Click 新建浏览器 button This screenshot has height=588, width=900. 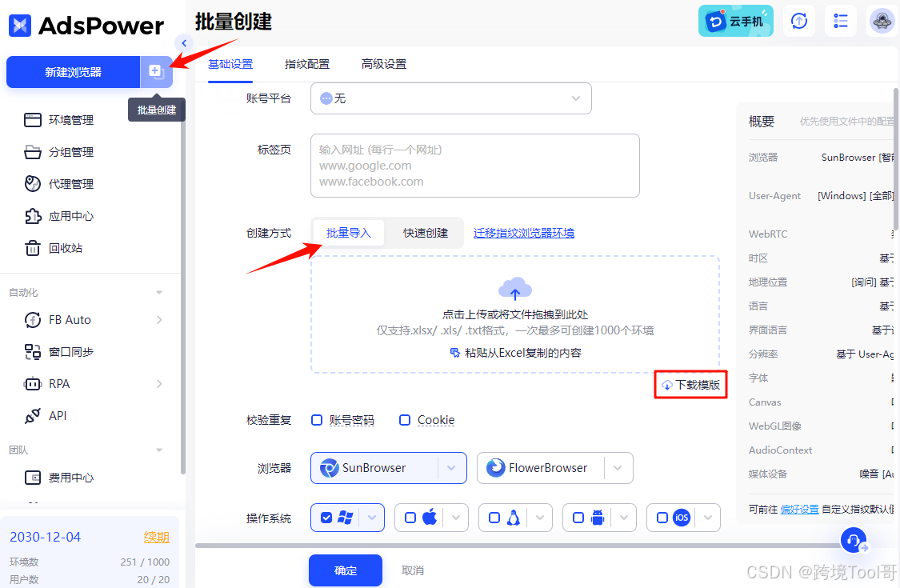coord(73,72)
